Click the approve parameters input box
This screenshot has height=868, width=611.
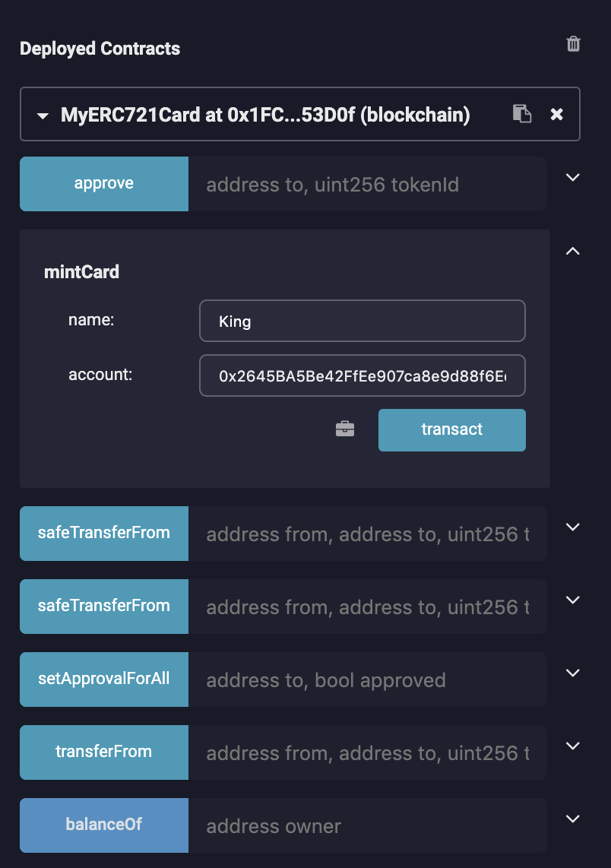pyautogui.click(x=367, y=184)
